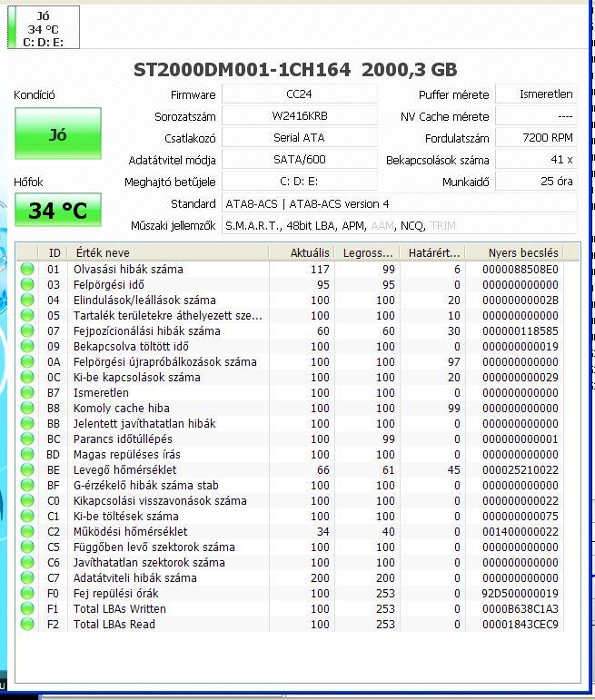Click the status icon for row ID 05

point(27,315)
